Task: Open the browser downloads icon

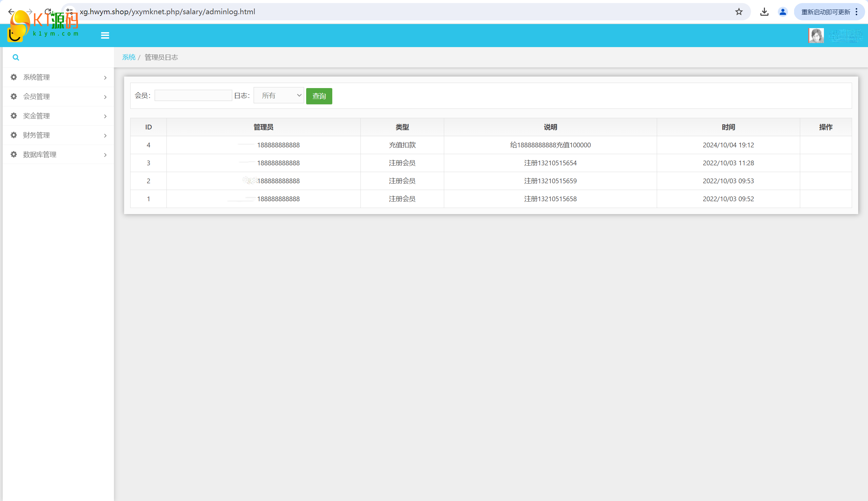Action: 764,12
